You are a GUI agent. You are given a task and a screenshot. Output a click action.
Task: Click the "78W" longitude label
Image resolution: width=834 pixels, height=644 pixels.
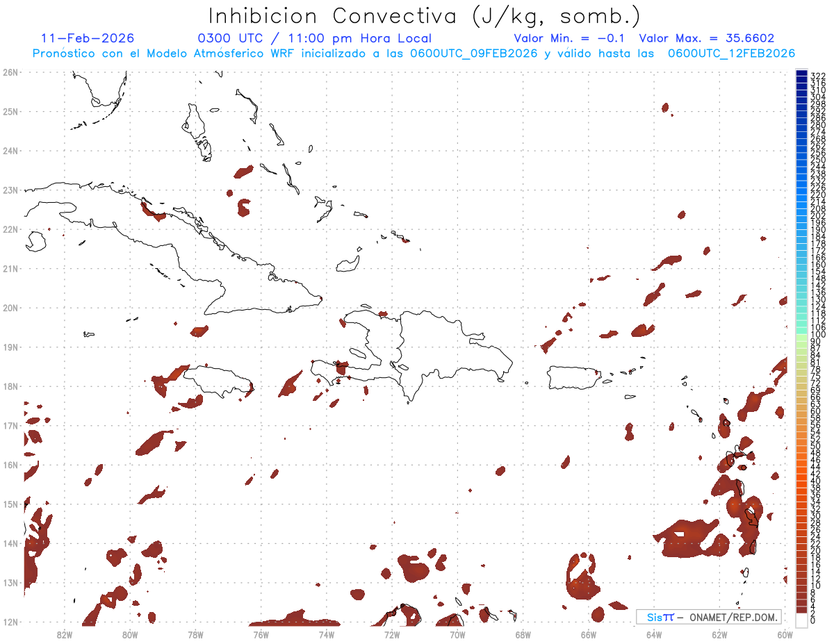195,634
